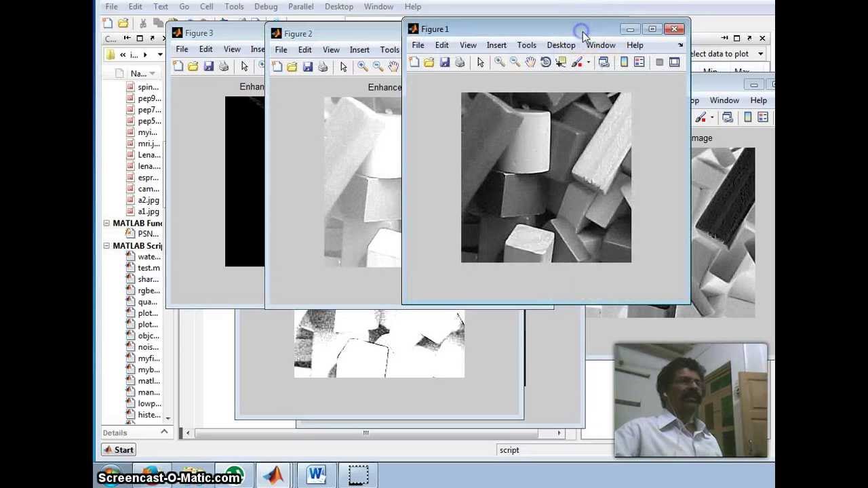Click open folder icon in MATLAB toolbar
This screenshot has height=488, width=868.
click(x=123, y=24)
